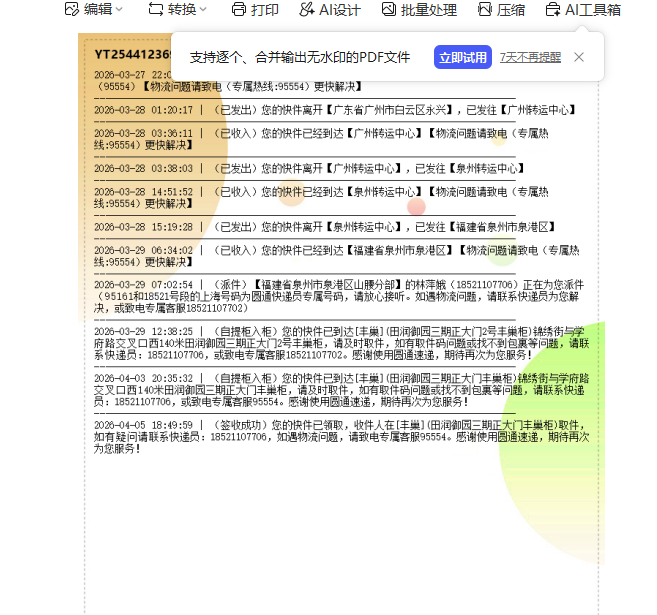The image size is (657, 615).
Task: Click the 压缩 compress icon
Action: (485, 9)
